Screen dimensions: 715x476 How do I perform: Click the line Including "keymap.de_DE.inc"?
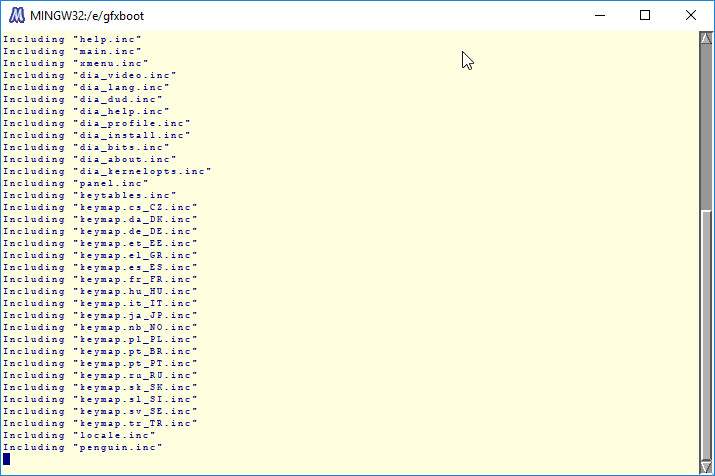(x=100, y=231)
